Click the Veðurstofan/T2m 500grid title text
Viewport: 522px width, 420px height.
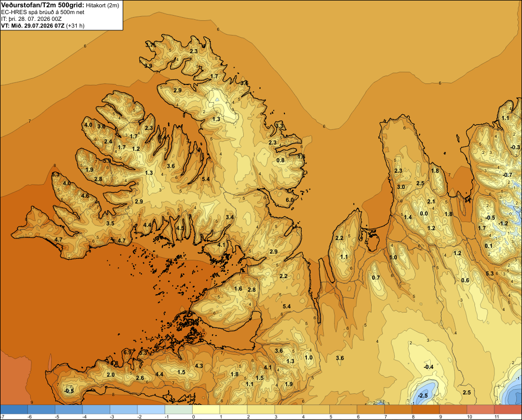pyautogui.click(x=42, y=5)
